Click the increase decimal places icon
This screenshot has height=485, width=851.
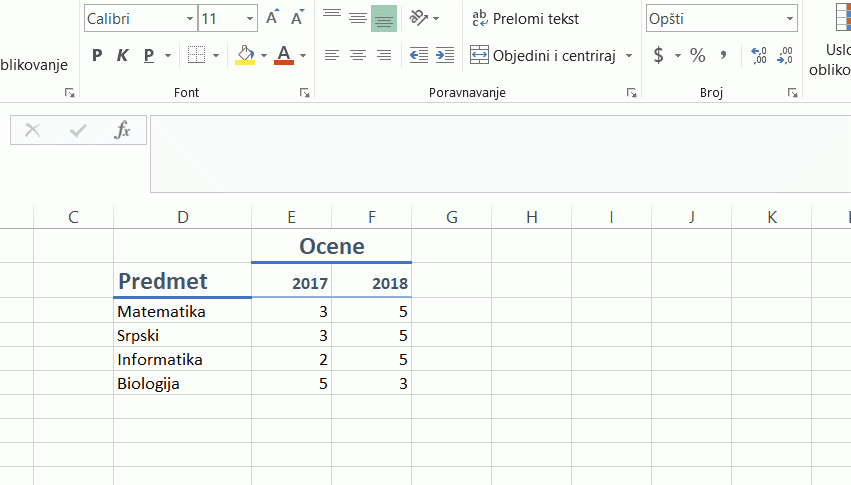(x=759, y=55)
